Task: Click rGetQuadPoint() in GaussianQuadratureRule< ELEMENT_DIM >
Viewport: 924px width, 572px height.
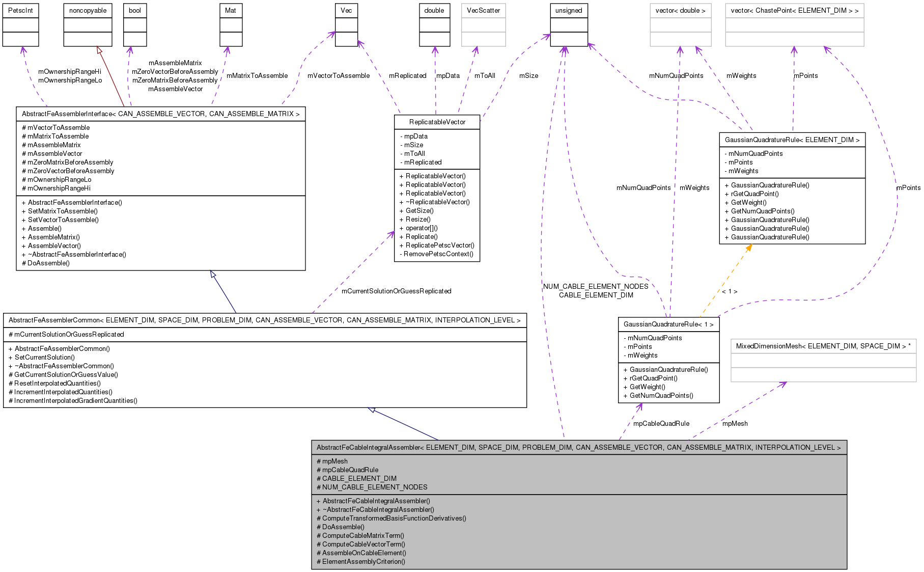Action: [x=752, y=194]
